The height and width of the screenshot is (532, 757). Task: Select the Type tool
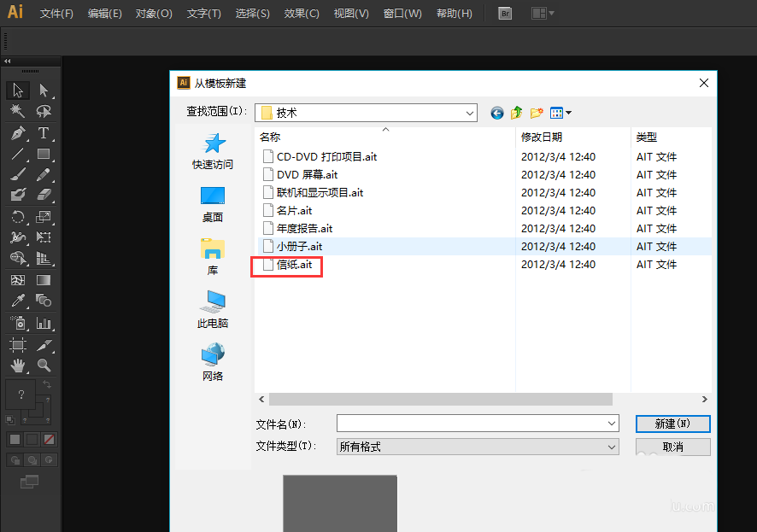[x=44, y=133]
